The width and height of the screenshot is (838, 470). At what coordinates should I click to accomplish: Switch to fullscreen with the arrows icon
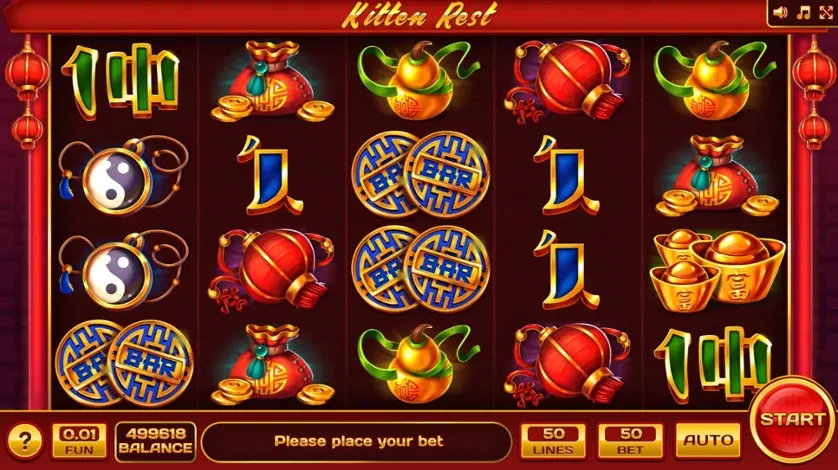click(826, 12)
